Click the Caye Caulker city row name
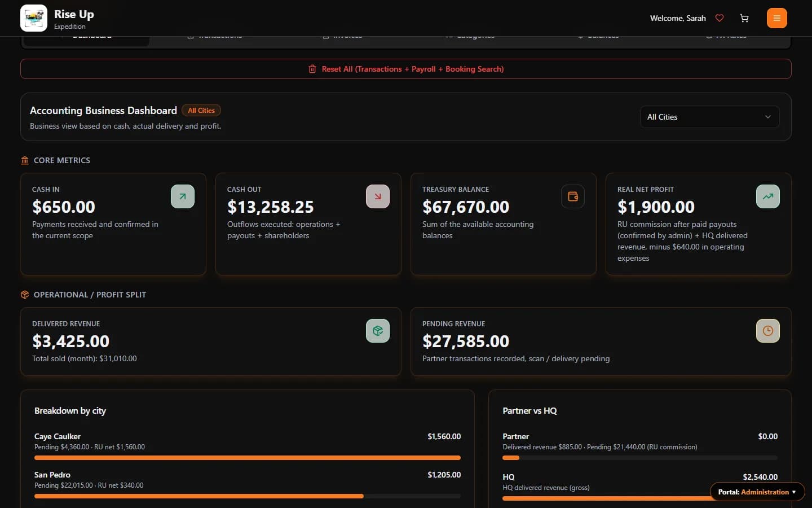This screenshot has height=508, width=812. (x=58, y=436)
